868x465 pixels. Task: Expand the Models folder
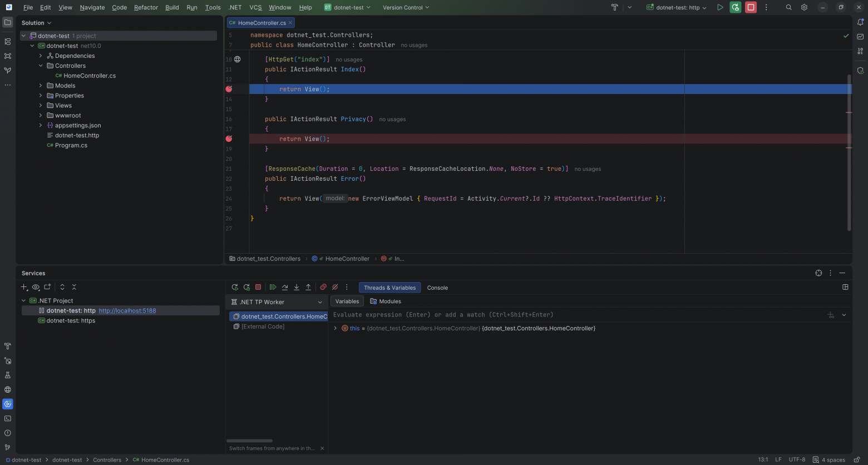point(41,86)
